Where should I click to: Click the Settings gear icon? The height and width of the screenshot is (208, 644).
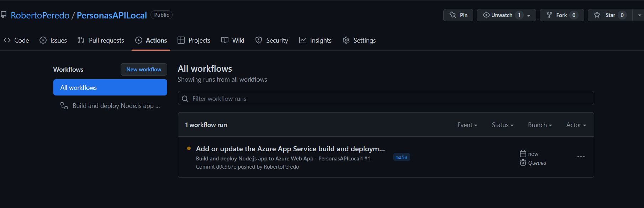pos(346,40)
